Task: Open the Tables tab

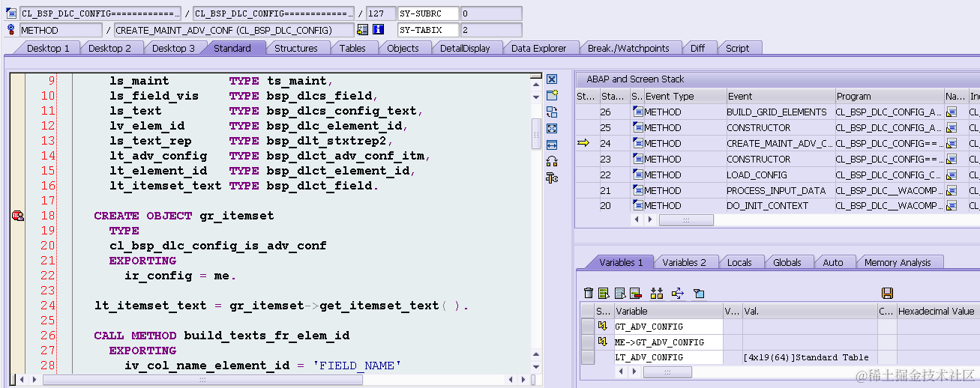Action: click(x=352, y=48)
